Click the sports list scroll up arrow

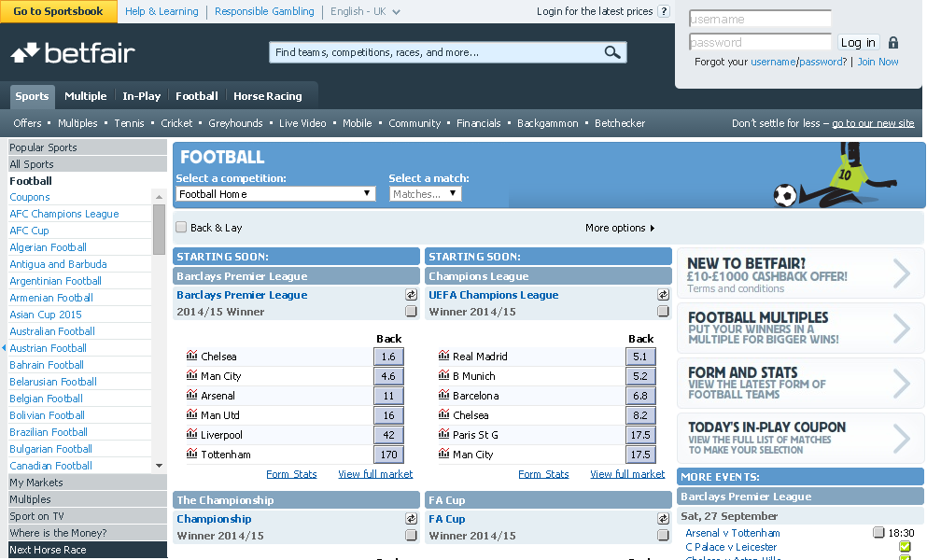[159, 196]
